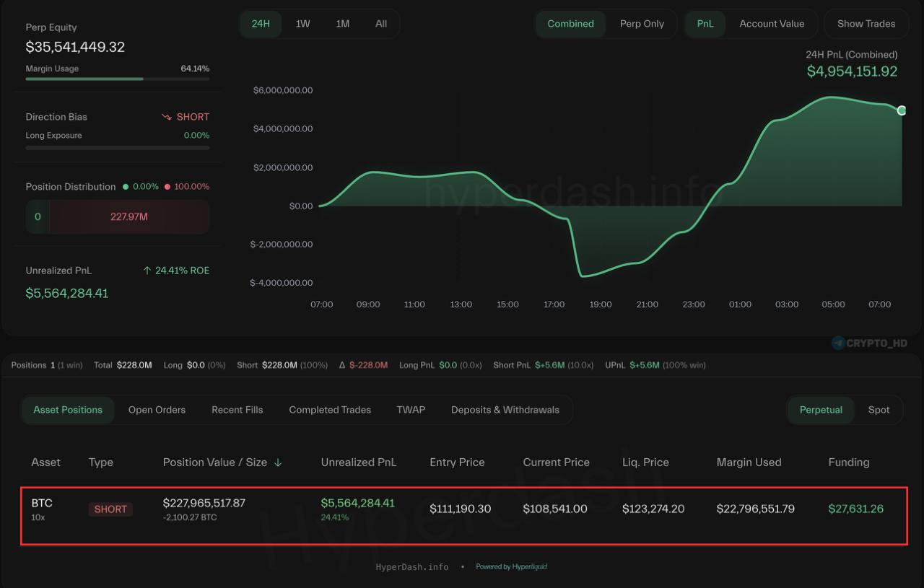Click the Margin Usage progress bar
924x588 pixels.
[x=117, y=79]
